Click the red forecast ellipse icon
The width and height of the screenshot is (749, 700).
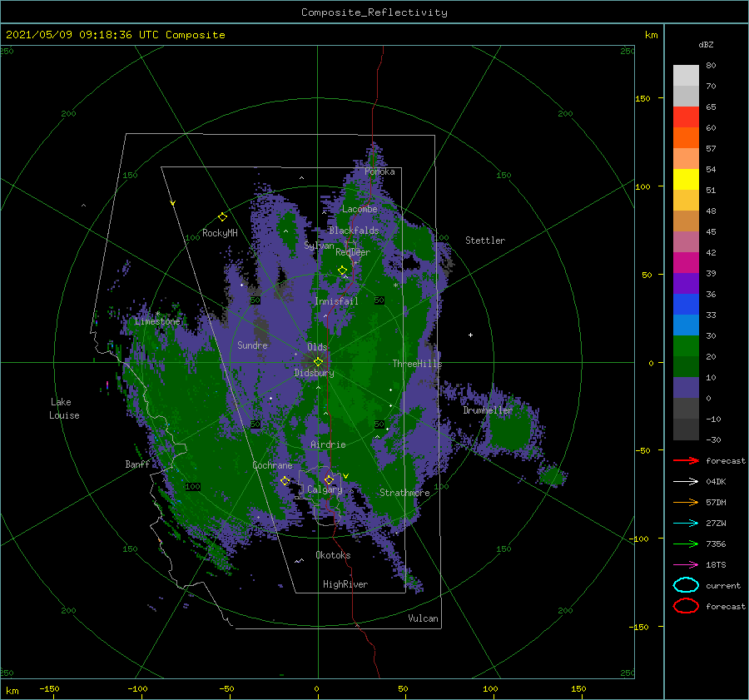click(x=686, y=606)
